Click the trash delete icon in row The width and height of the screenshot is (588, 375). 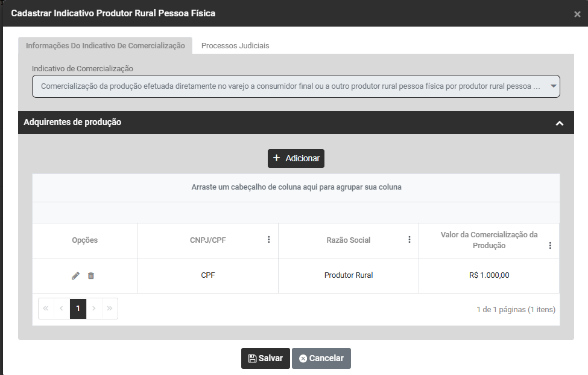(91, 275)
